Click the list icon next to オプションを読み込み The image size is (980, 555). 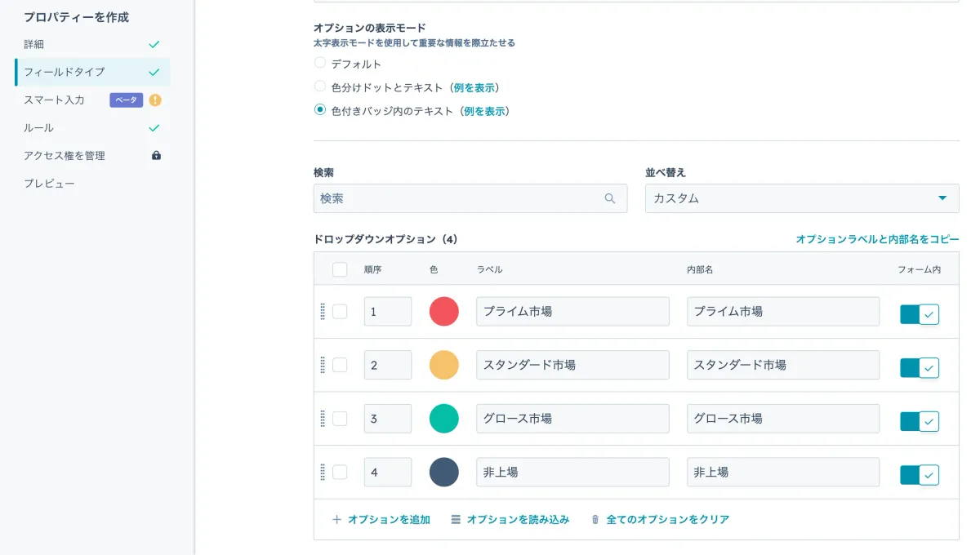tap(456, 519)
